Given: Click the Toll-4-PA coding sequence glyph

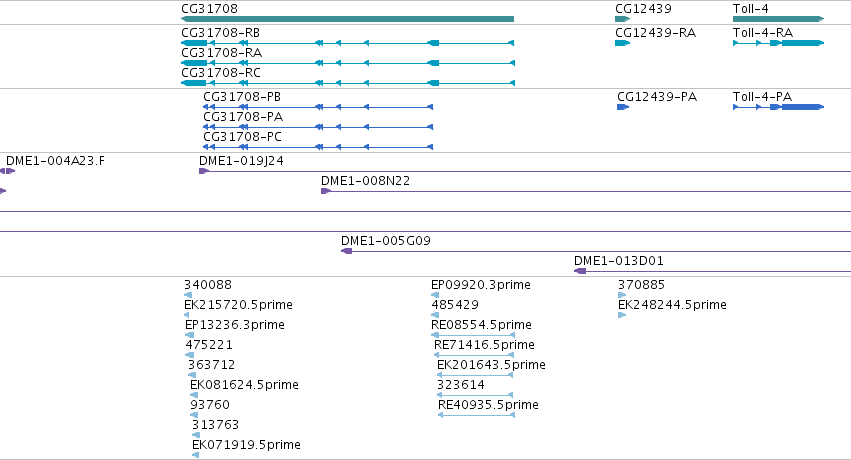Looking at the screenshot, I should 778,107.
